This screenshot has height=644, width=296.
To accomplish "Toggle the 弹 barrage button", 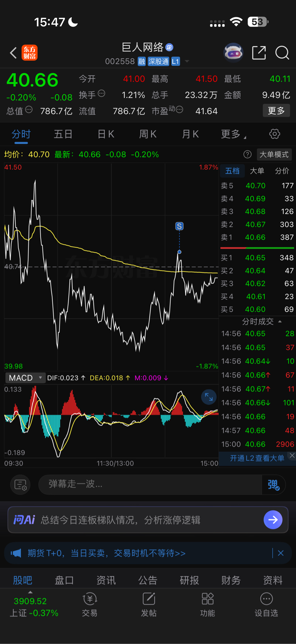I will 273,484.
